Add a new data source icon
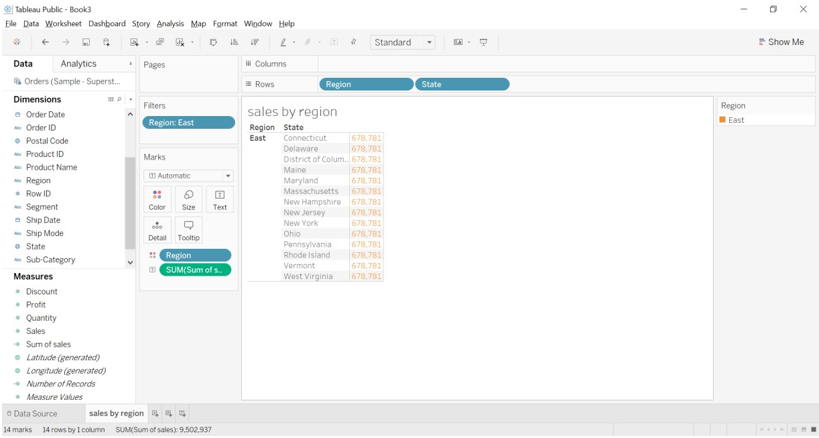The image size is (819, 438). click(107, 42)
